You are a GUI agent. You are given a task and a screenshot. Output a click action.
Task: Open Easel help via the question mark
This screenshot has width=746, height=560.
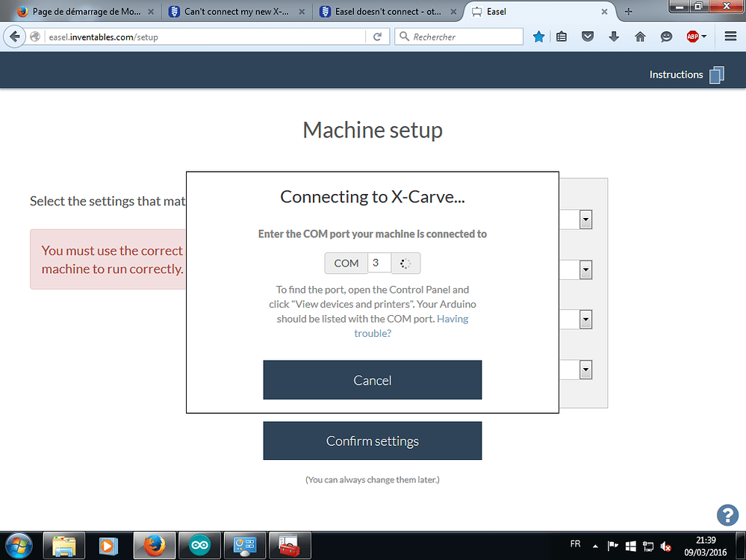[727, 515]
